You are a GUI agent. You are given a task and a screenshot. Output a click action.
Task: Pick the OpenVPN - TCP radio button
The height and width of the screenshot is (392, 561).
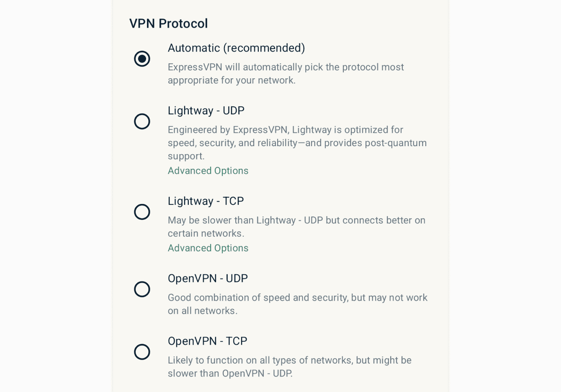point(142,352)
